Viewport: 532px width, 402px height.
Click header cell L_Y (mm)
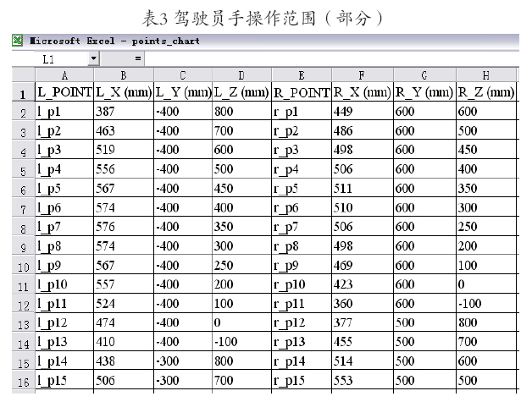click(x=183, y=92)
